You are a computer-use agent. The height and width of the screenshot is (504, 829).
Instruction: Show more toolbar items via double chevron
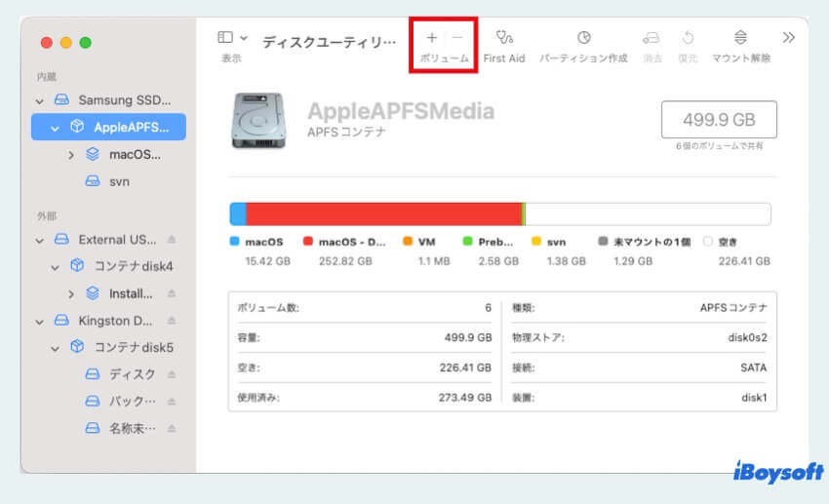[788, 37]
